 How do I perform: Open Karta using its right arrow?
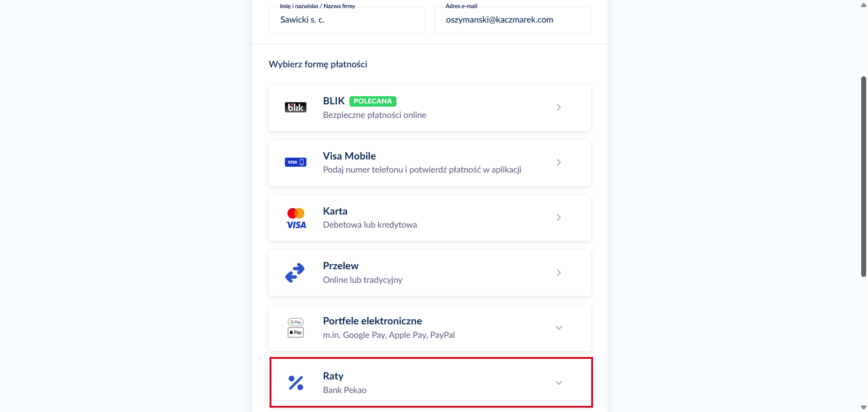pyautogui.click(x=559, y=218)
